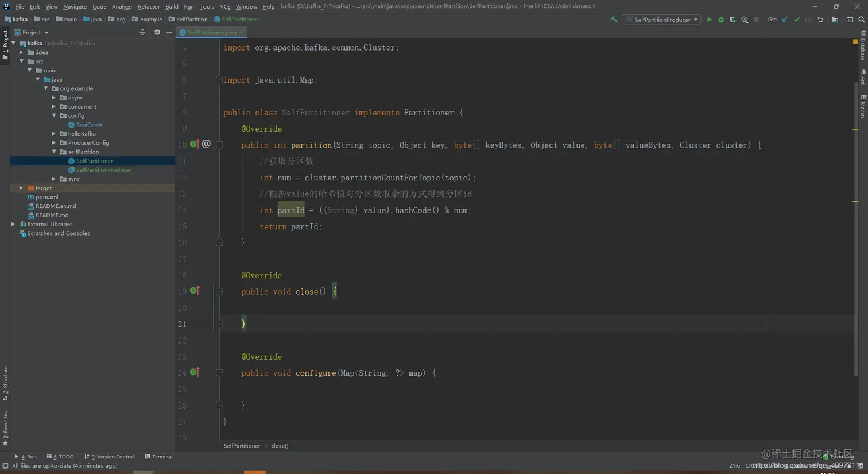Expand the ProducerConfig package
The width and height of the screenshot is (868, 474).
pos(54,142)
